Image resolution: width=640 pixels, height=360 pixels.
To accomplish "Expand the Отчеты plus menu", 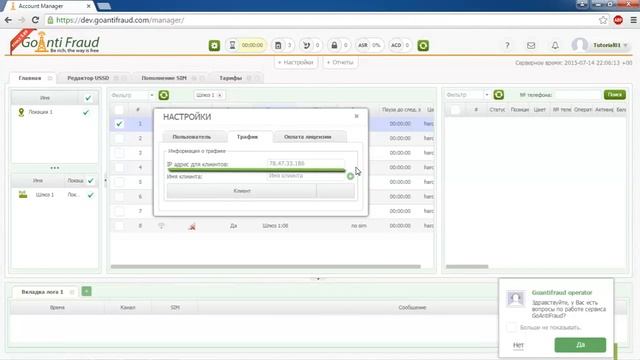I will [340, 62].
